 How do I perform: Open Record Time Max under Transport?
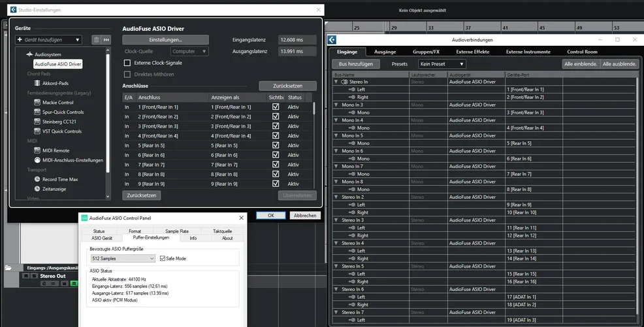(x=59, y=179)
